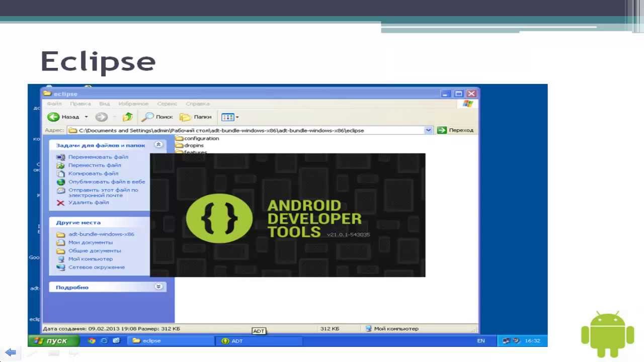Click the Android Developer Tools splash logo
Image resolution: width=644 pixels, height=362 pixels.
219,218
